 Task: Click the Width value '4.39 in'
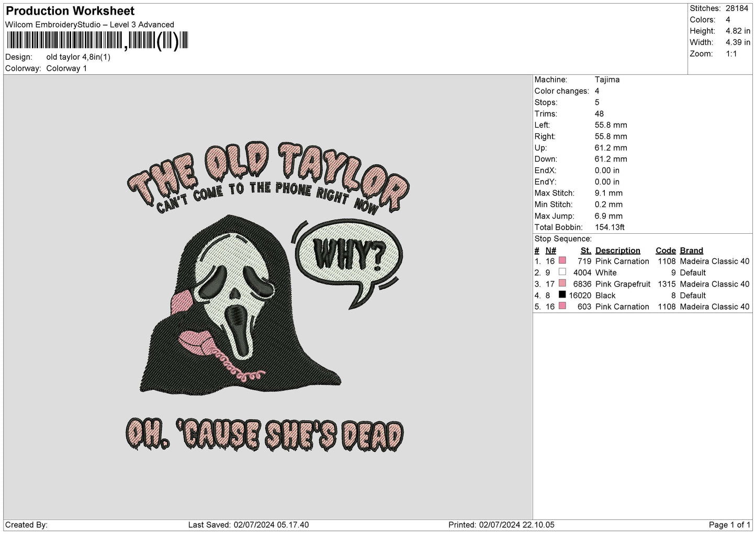(x=738, y=42)
